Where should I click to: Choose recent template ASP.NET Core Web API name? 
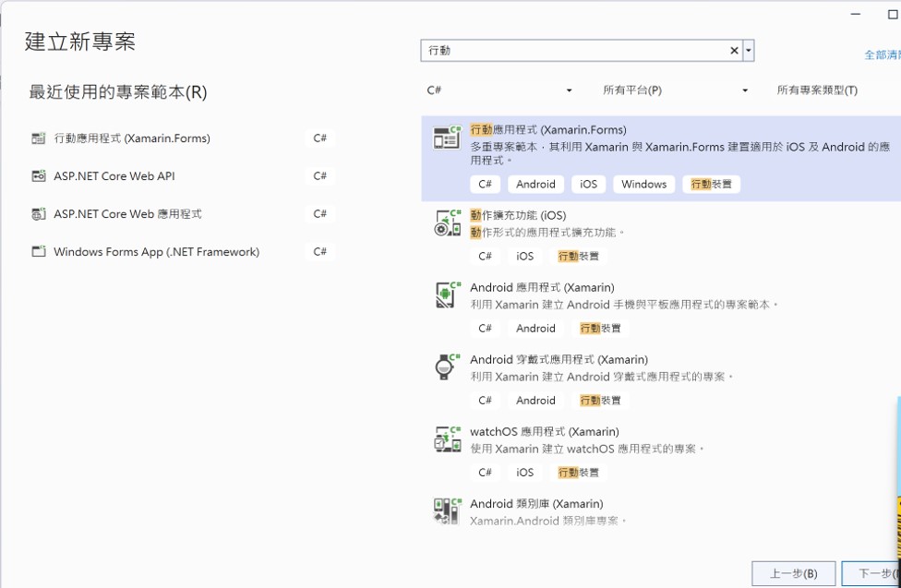pos(114,176)
